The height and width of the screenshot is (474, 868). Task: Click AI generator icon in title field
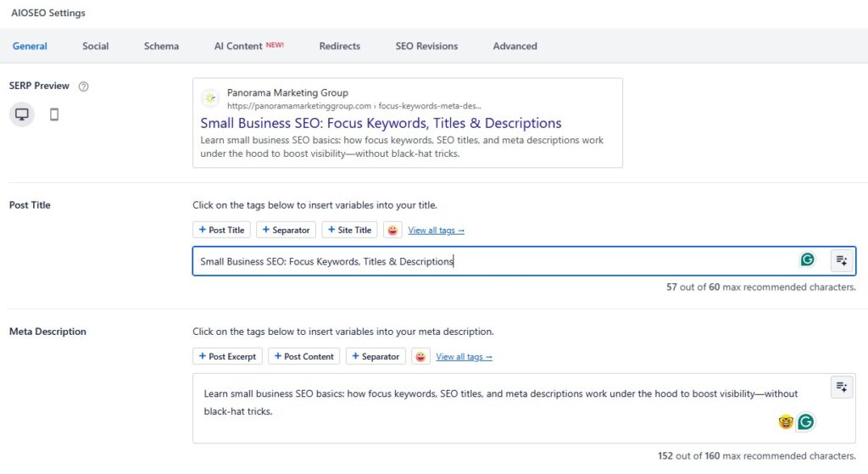coord(841,260)
